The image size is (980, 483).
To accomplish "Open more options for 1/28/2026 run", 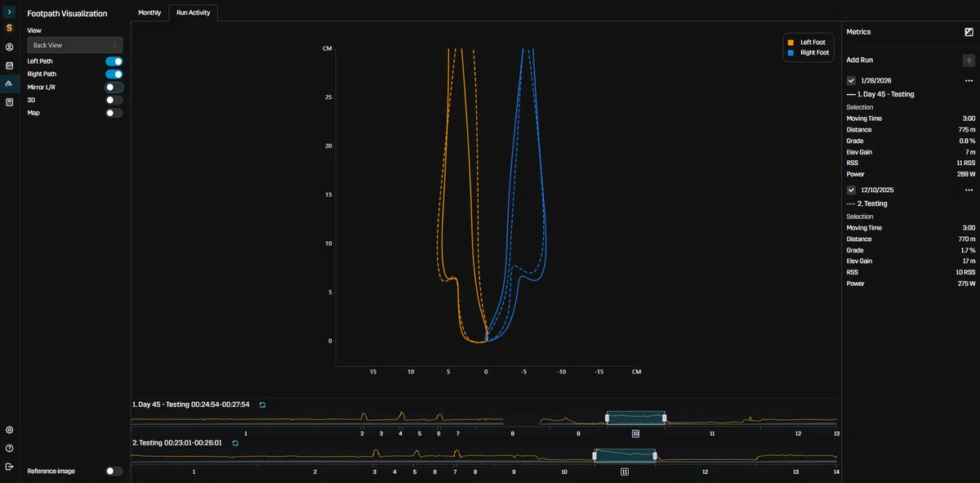I will [969, 81].
